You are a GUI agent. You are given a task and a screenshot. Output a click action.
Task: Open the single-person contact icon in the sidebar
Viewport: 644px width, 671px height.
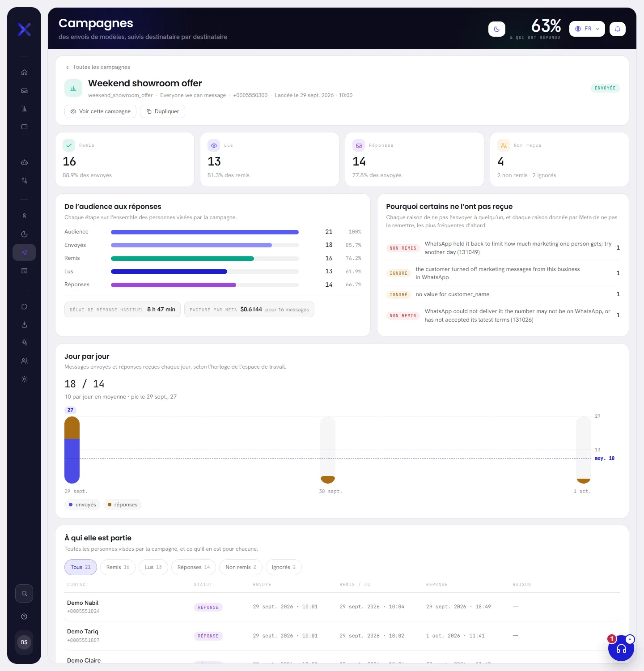coord(24,216)
